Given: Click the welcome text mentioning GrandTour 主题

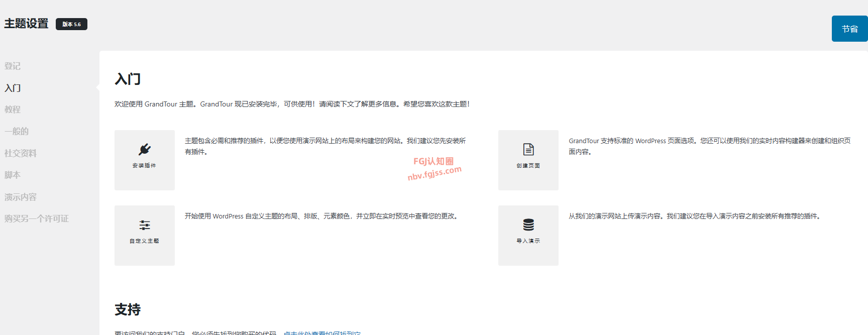Looking at the screenshot, I should coord(292,104).
